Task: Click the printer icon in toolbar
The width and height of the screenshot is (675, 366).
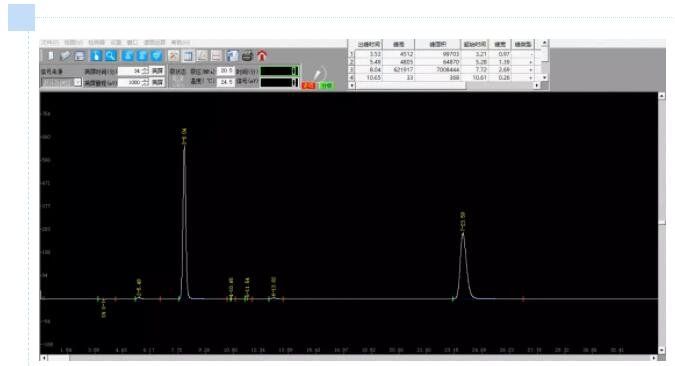Action: coord(247,56)
